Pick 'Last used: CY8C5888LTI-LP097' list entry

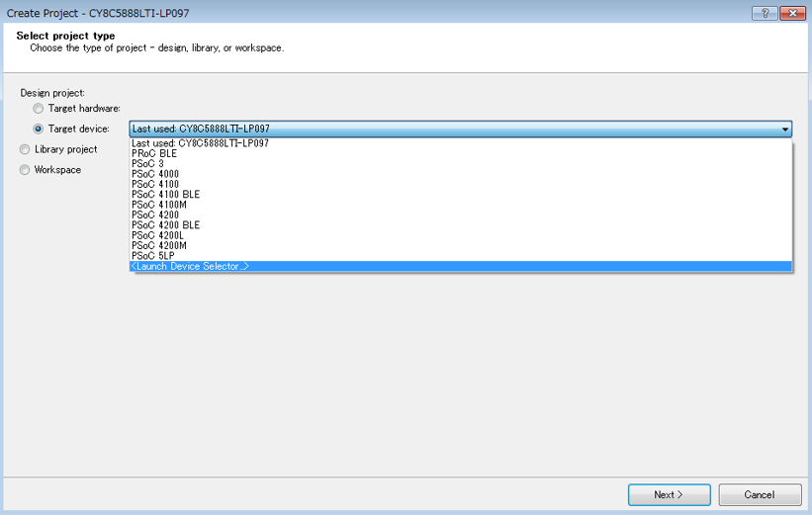[x=460, y=143]
